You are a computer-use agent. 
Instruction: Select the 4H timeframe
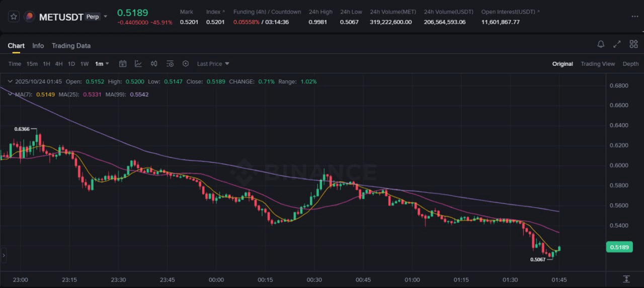point(59,64)
